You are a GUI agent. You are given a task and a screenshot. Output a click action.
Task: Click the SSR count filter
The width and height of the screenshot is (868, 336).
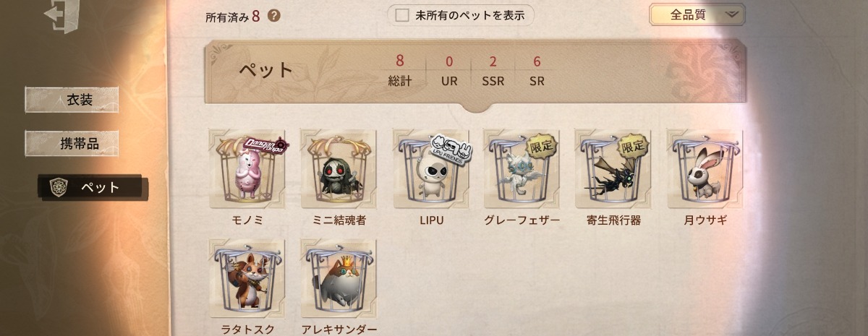[x=493, y=71]
